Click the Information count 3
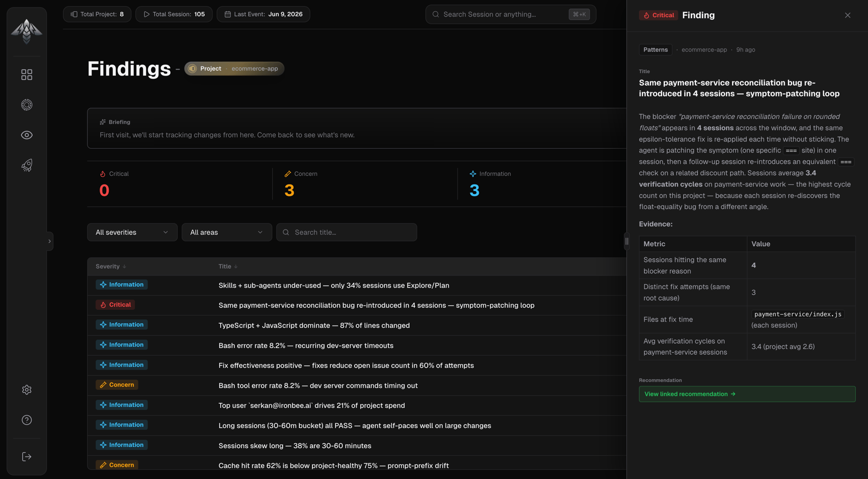This screenshot has height=479, width=868. (475, 190)
